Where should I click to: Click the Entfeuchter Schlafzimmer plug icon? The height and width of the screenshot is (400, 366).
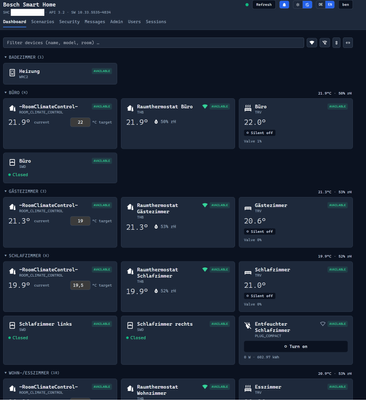coord(248,326)
